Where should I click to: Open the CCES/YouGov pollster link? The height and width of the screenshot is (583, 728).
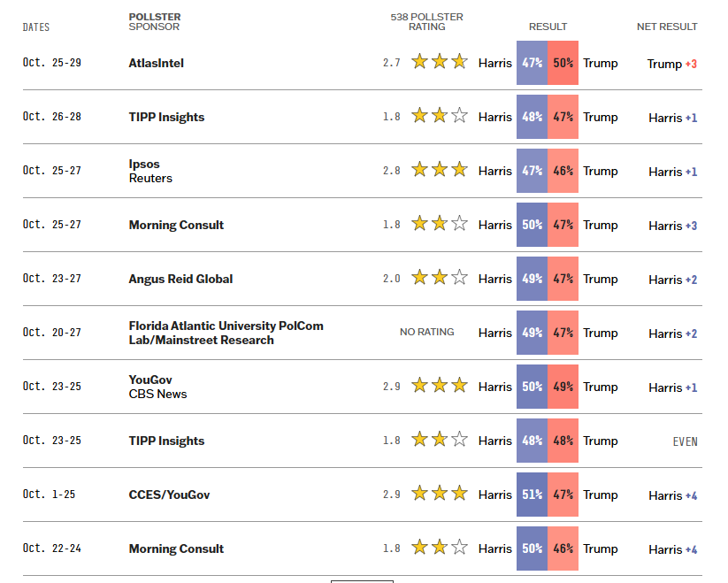[169, 495]
